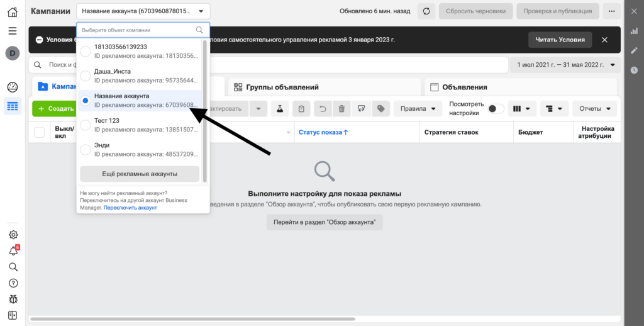Click the tag icon in toolbar
644x326 pixels.
380,109
